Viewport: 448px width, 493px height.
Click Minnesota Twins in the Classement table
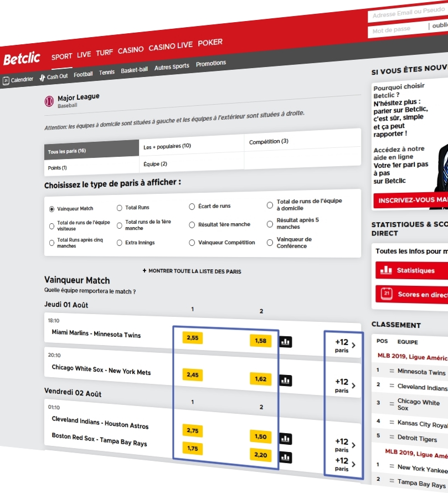click(421, 372)
